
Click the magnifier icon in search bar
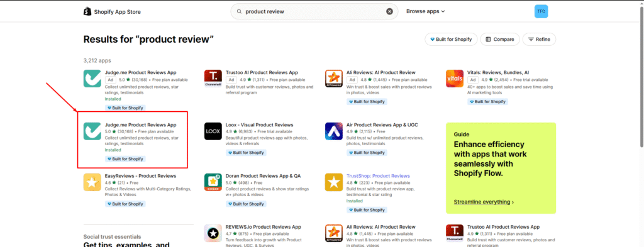238,11
